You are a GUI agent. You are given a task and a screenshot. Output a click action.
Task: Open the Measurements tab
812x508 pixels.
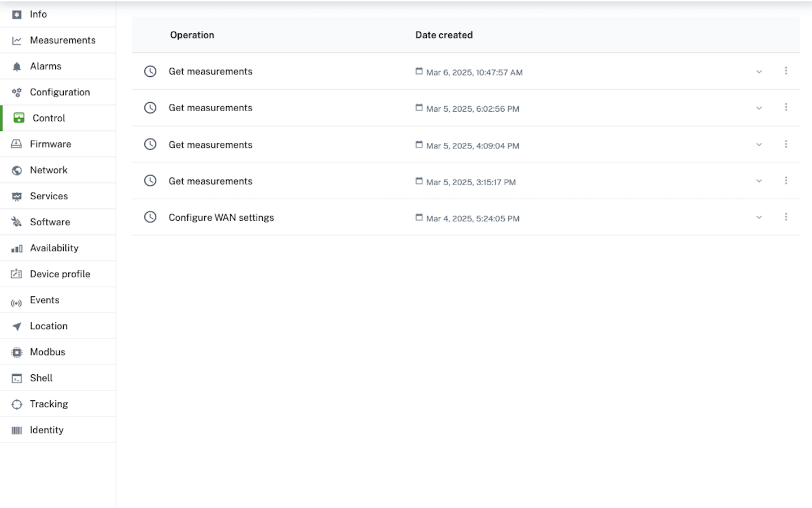point(63,41)
